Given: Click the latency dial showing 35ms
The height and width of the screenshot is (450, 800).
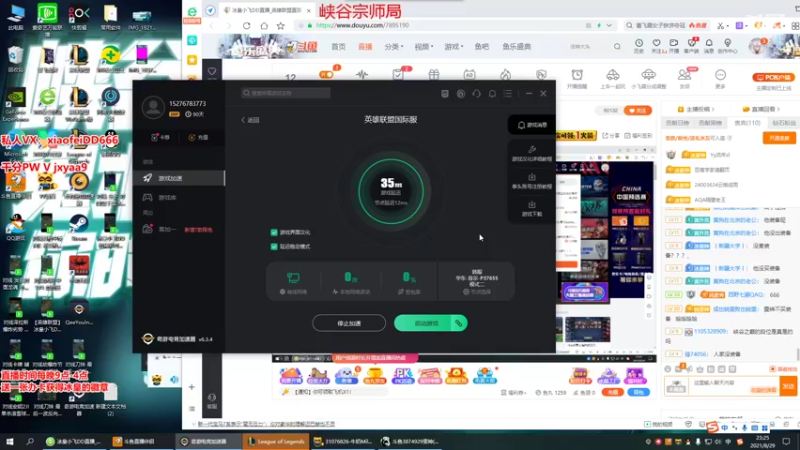Looking at the screenshot, I should point(391,191).
